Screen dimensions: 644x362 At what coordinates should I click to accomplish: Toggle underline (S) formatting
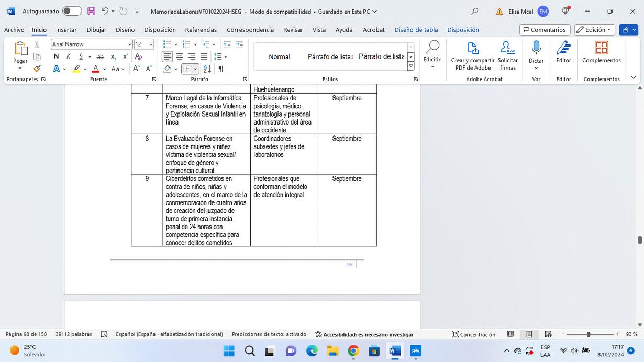point(81,56)
